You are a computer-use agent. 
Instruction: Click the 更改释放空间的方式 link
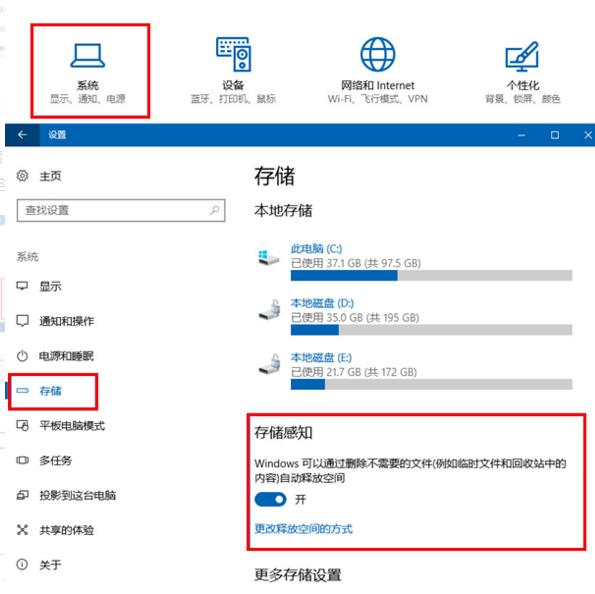[x=304, y=529]
